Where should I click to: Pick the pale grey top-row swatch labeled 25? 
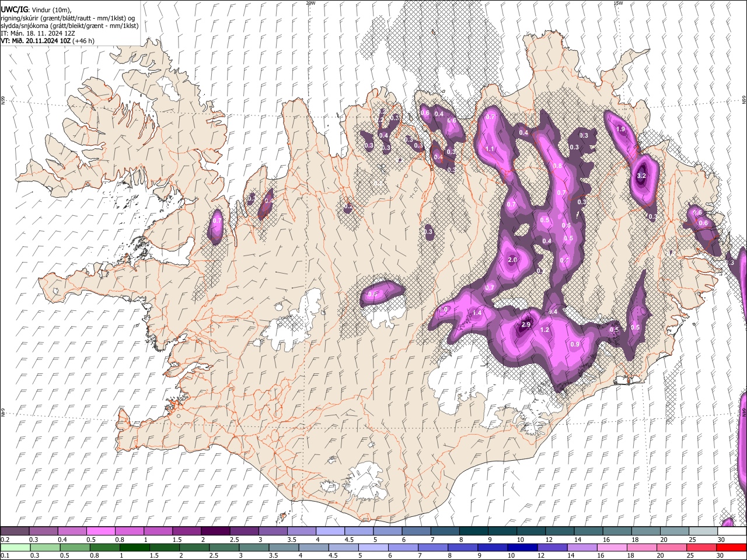(x=703, y=531)
